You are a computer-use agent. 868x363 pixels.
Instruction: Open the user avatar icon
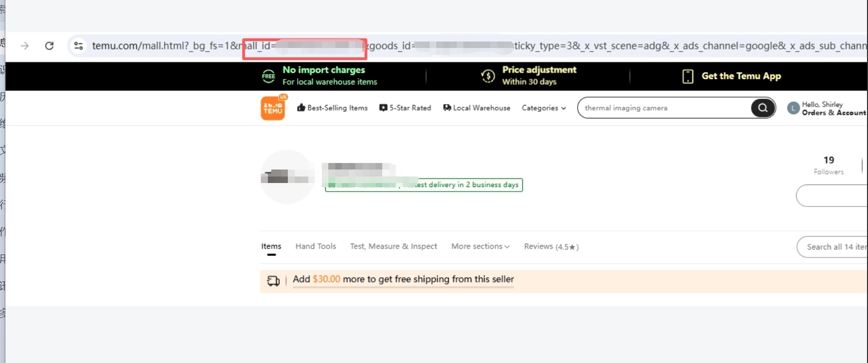794,108
